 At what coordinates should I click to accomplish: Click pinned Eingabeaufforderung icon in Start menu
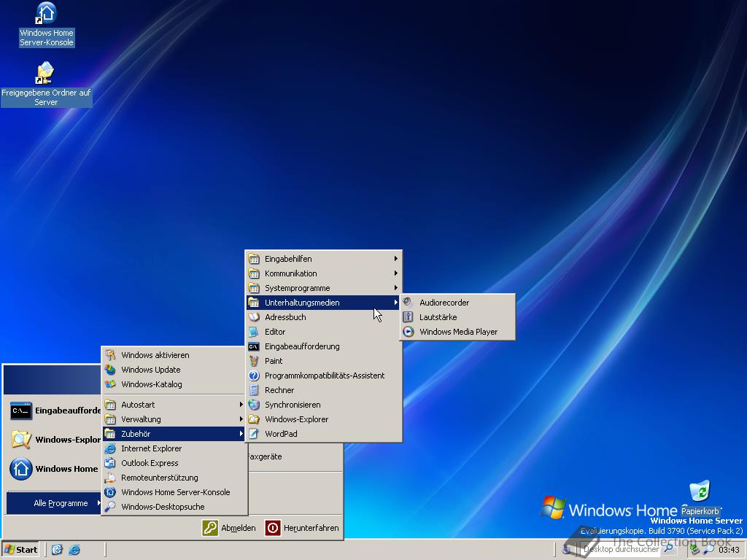[x=21, y=411]
